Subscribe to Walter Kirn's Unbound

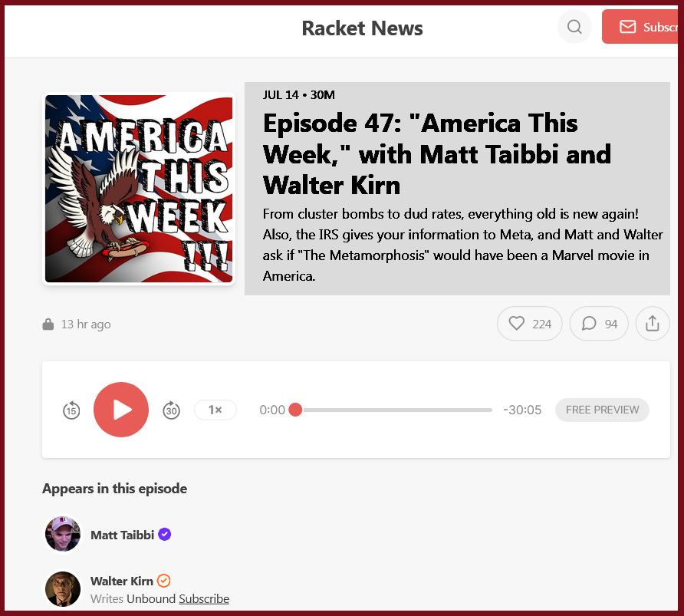[x=204, y=599]
